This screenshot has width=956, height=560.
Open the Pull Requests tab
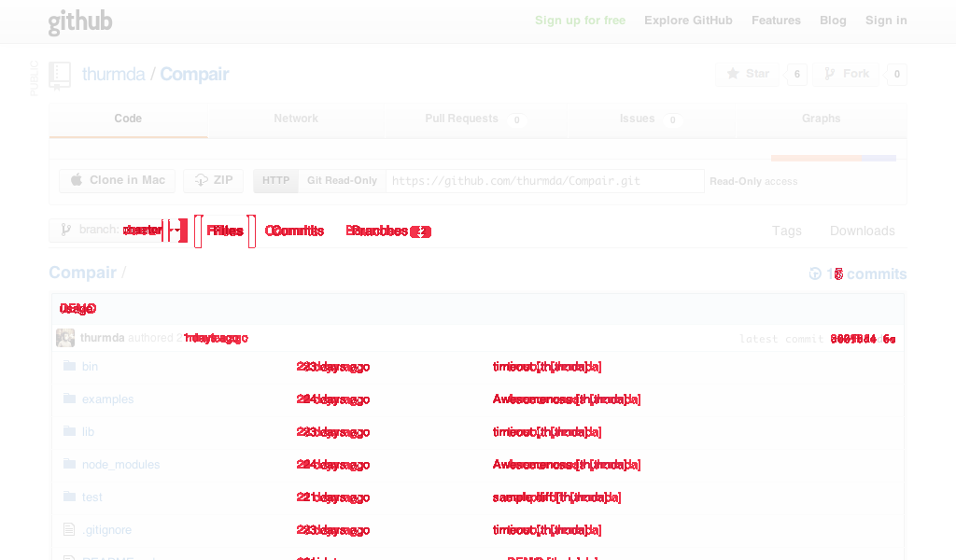(475, 119)
